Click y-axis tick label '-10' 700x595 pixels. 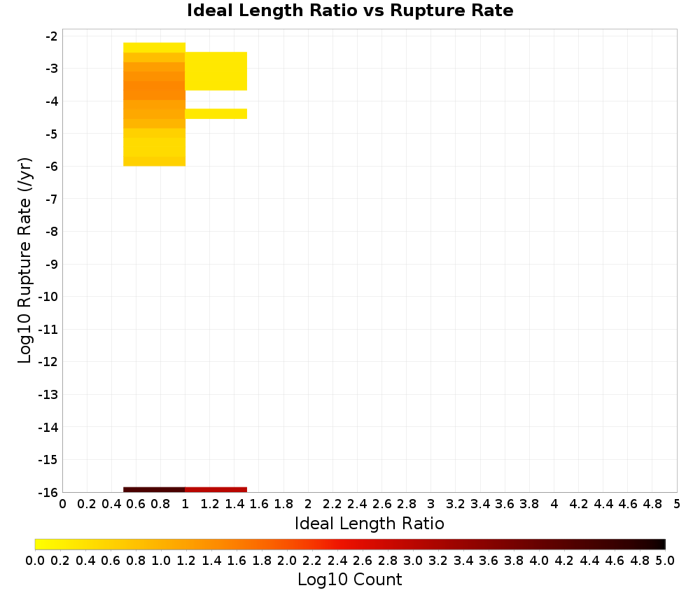48,297
